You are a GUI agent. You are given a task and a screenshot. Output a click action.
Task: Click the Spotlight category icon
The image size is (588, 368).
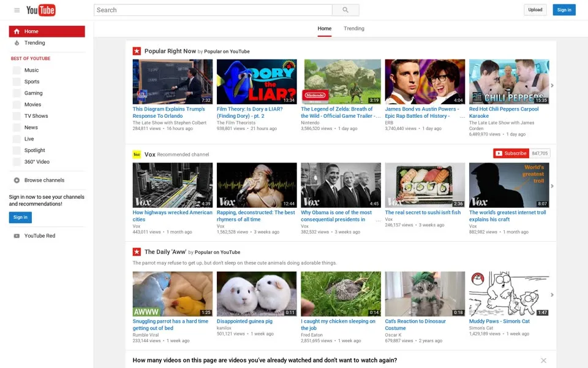pyautogui.click(x=17, y=150)
